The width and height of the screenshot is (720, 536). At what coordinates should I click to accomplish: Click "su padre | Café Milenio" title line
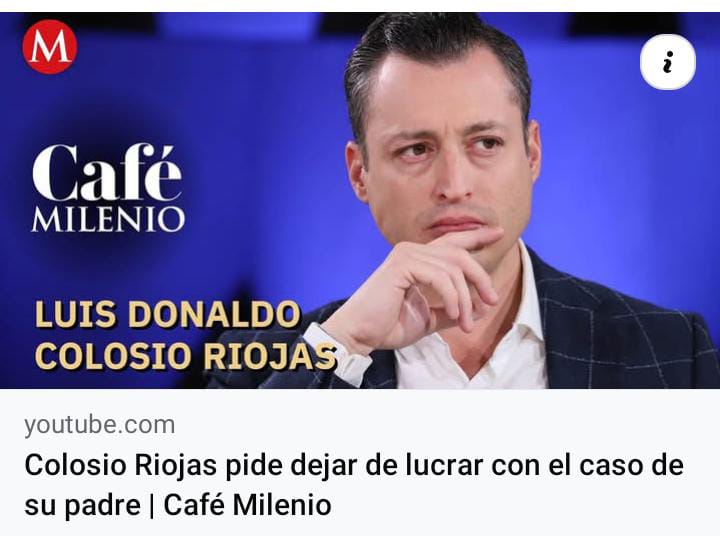(178, 505)
